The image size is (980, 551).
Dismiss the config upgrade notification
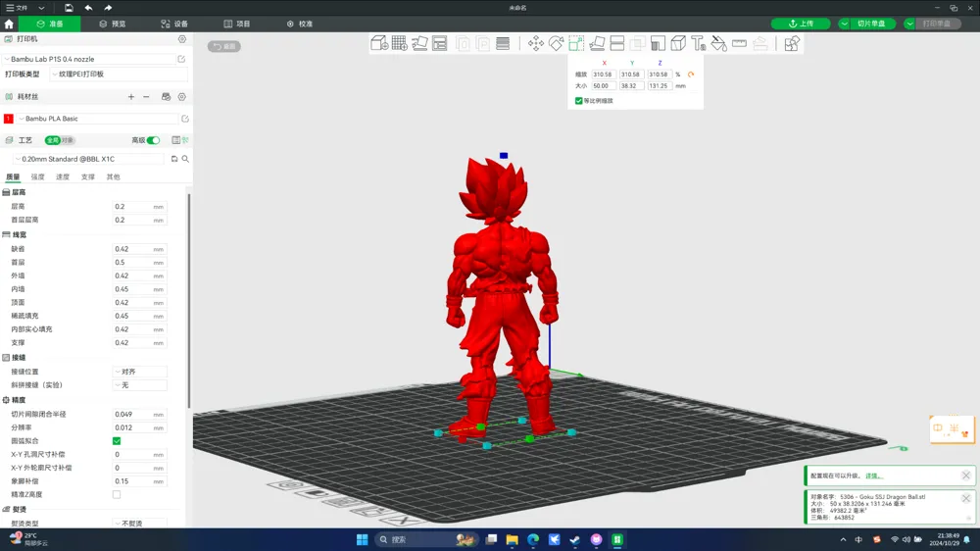[x=965, y=476]
